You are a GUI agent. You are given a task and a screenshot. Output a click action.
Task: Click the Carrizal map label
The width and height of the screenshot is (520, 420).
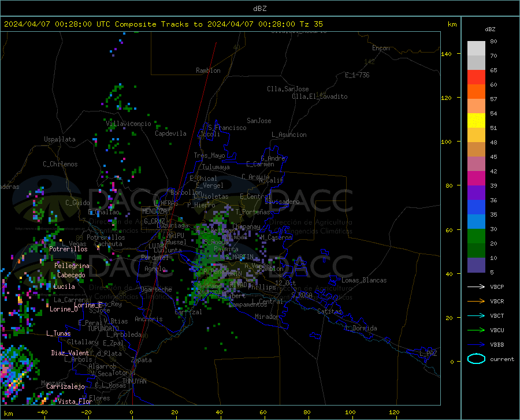click(x=188, y=312)
